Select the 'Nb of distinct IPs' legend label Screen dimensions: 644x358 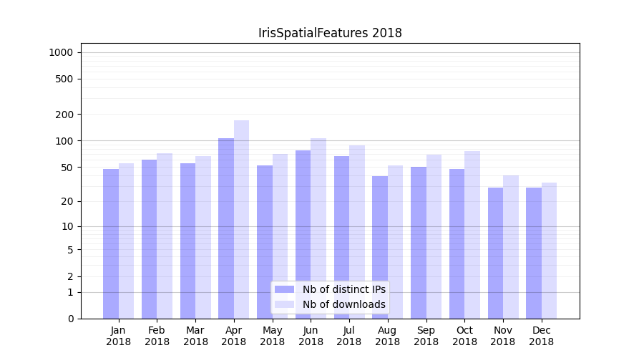(343, 289)
